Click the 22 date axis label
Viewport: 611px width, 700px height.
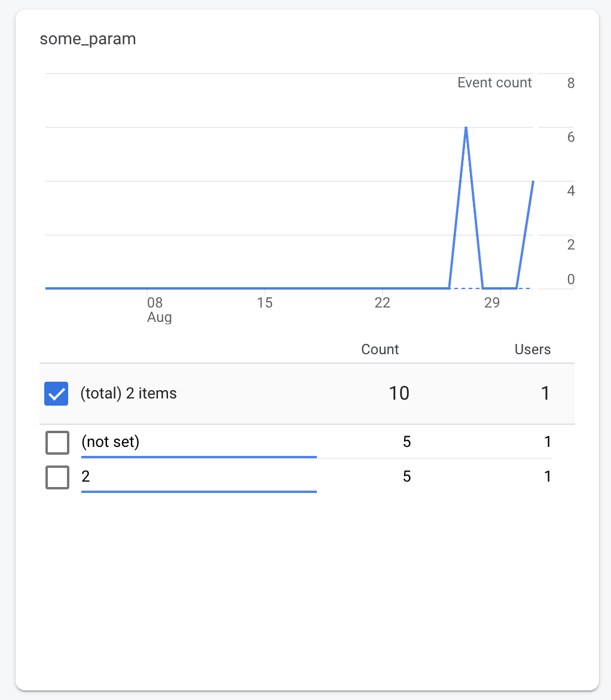(383, 303)
